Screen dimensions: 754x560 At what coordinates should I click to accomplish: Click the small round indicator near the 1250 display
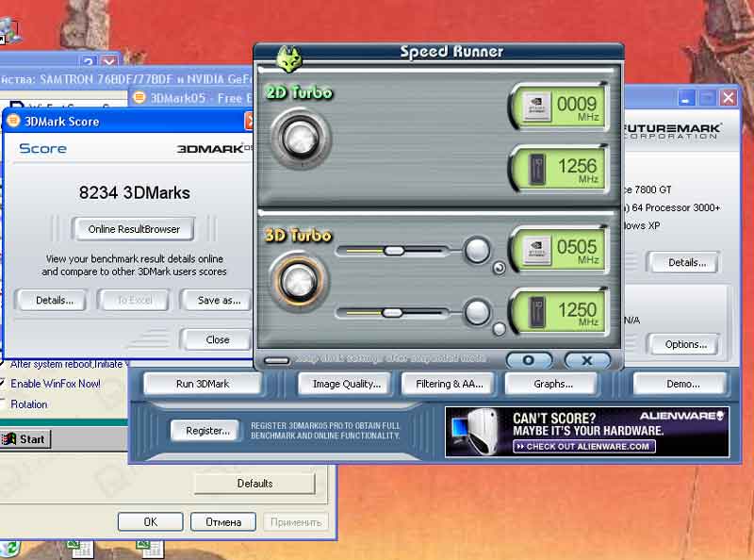coord(500,330)
